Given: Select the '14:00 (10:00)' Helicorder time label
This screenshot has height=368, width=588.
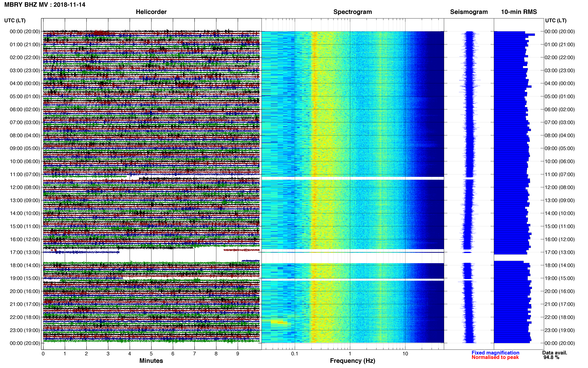Looking at the screenshot, I should (25, 213).
